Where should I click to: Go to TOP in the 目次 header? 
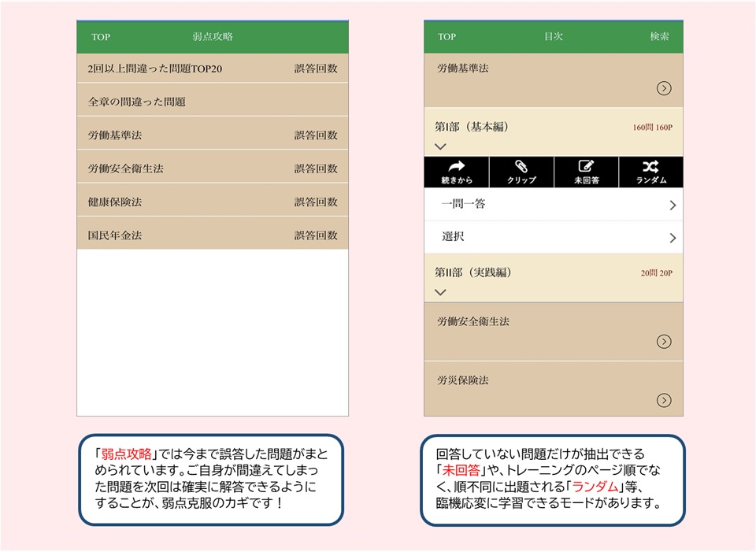447,37
